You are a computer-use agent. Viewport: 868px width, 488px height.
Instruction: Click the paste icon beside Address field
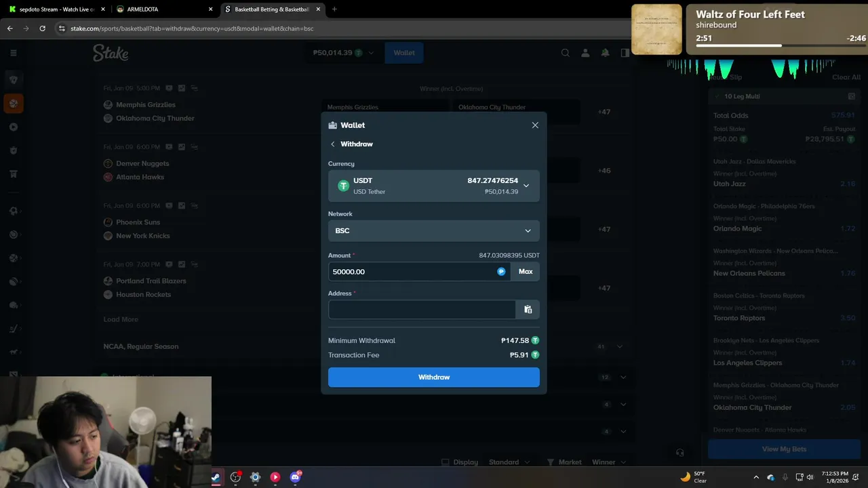(x=528, y=310)
